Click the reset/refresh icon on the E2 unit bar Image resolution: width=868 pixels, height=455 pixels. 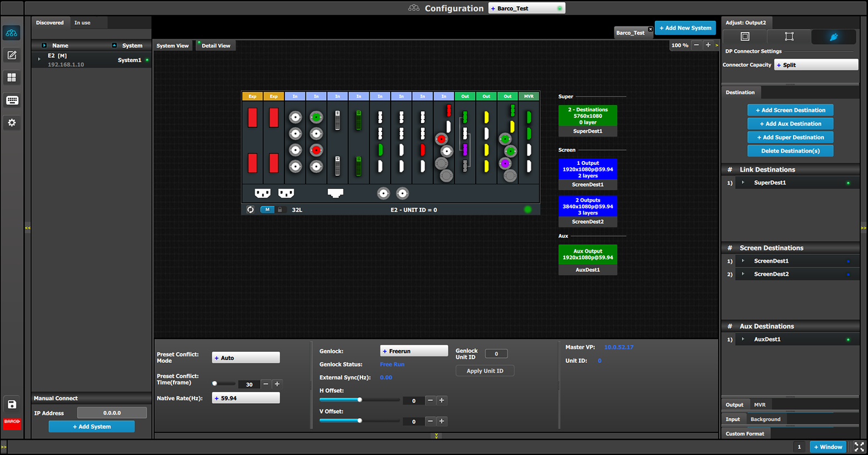tap(250, 210)
